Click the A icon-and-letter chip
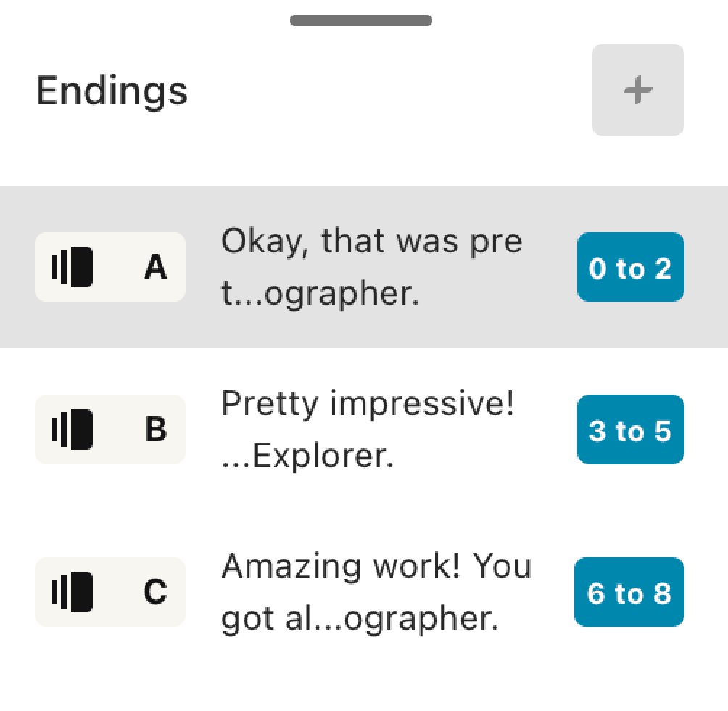The height and width of the screenshot is (711, 728). [x=110, y=267]
